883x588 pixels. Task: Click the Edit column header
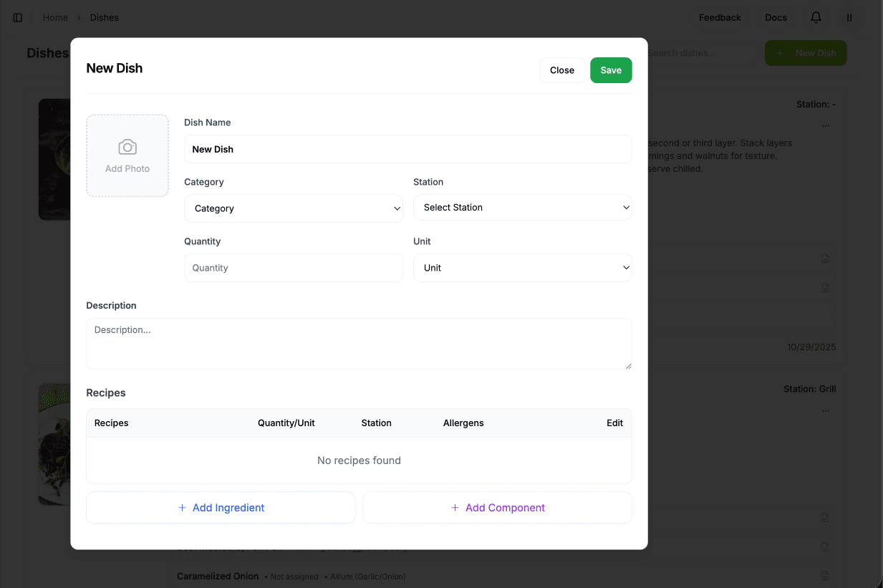615,423
